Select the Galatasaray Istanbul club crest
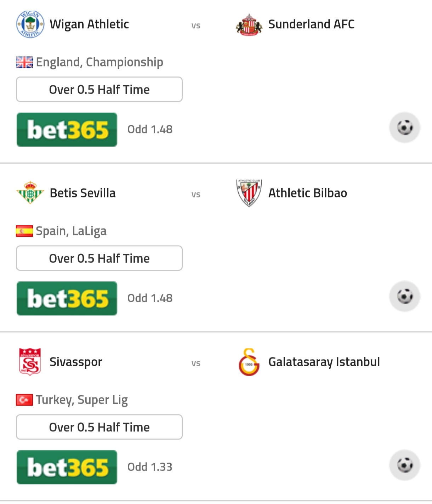This screenshot has height=504, width=432. tap(249, 362)
